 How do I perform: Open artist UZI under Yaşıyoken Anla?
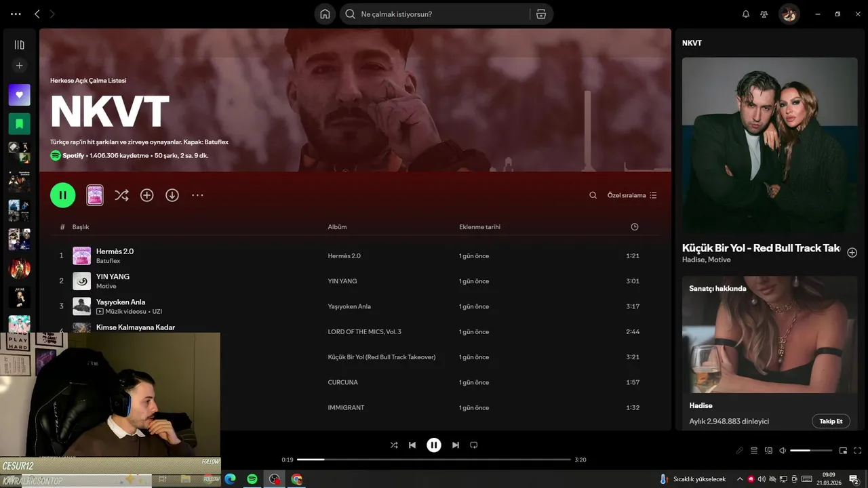(x=157, y=312)
